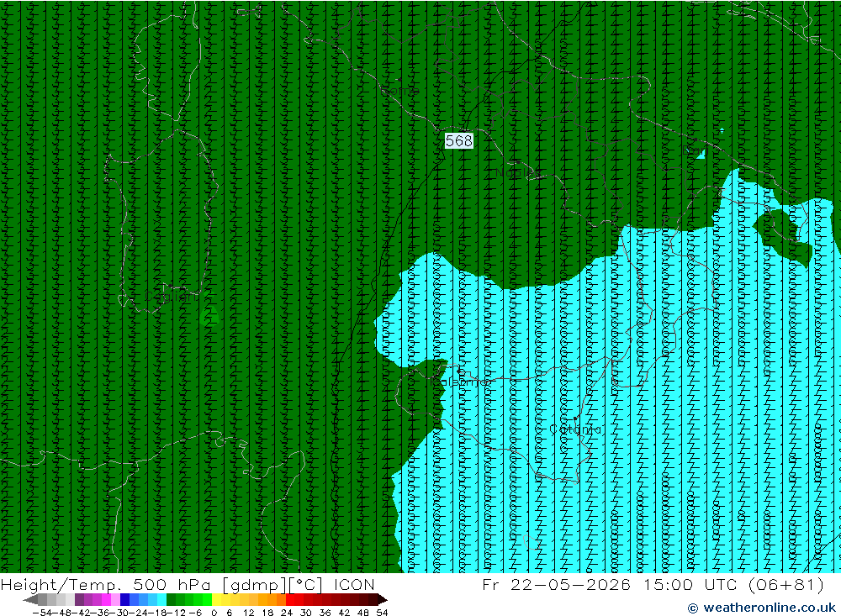Pick the yellow swatch at 0 degrees
This screenshot has width=841, height=616.
[x=217, y=600]
